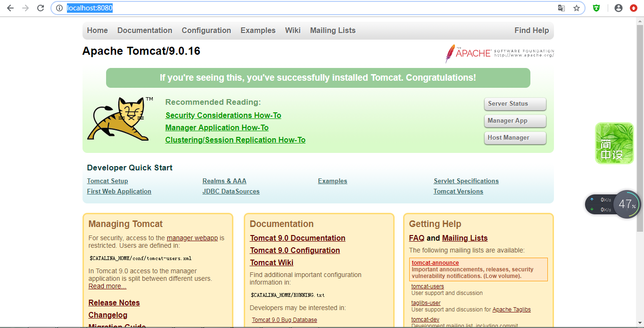Screen dimensions: 644x328
Task: Open the FAQ link
Action: point(417,238)
